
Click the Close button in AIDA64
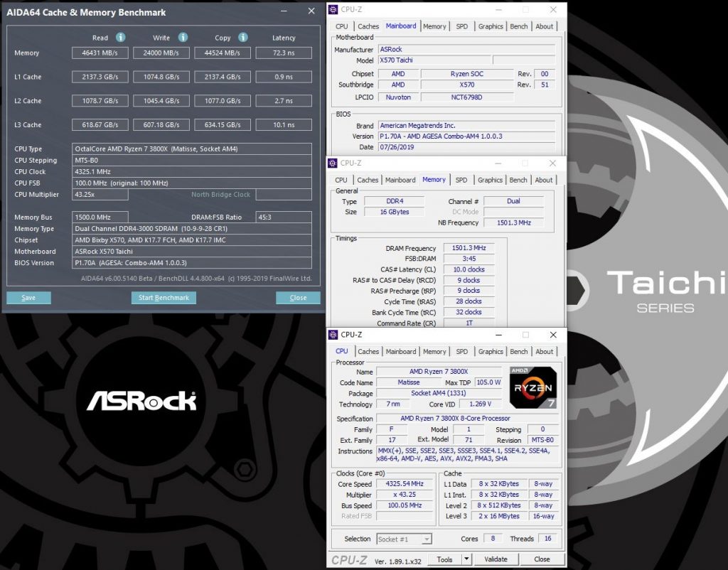298,298
